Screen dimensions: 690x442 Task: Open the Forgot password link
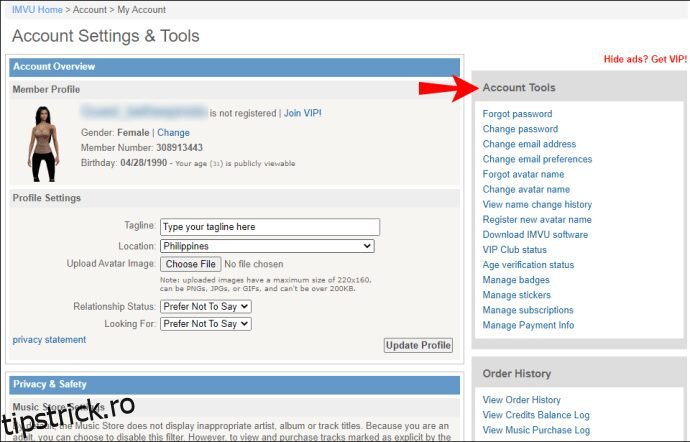click(x=517, y=114)
